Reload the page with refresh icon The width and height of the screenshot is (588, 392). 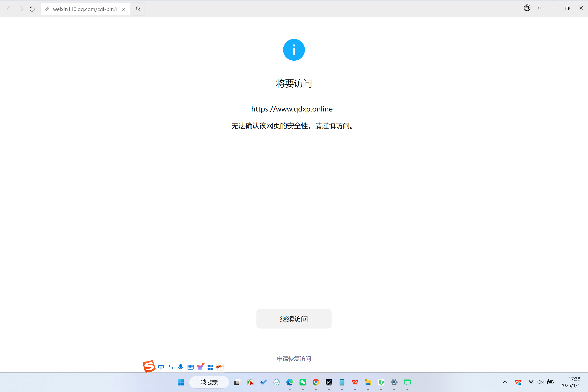[32, 9]
